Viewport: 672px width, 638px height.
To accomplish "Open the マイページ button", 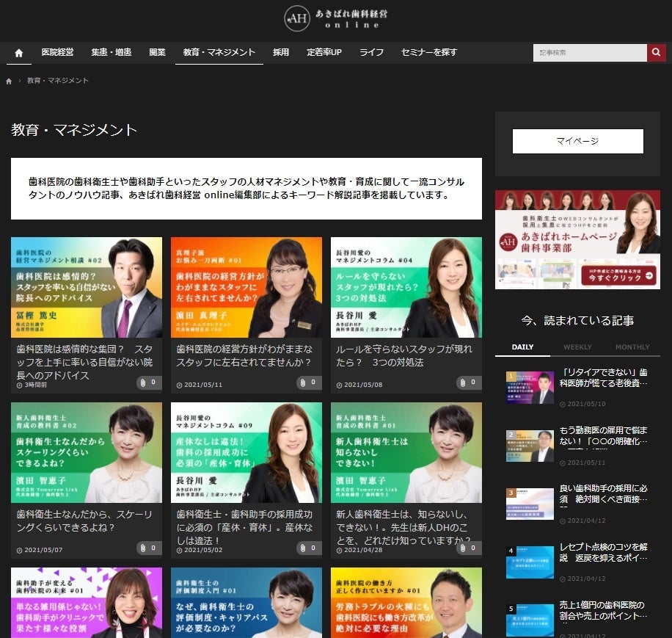I will (577, 142).
